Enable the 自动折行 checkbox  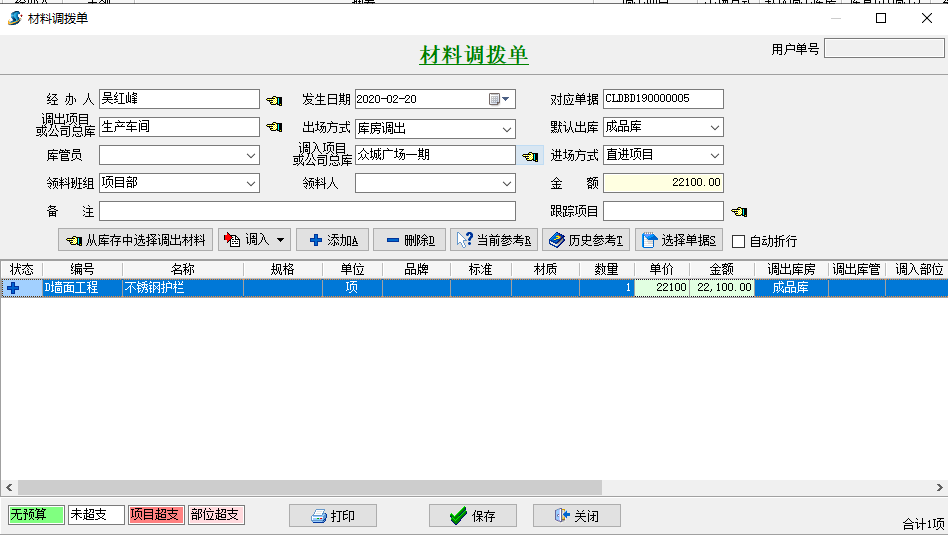tap(739, 241)
